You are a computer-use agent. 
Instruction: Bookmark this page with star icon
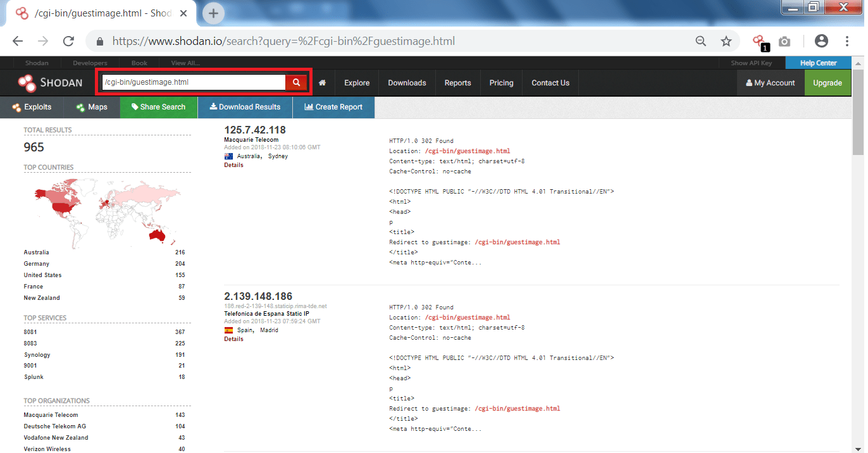coord(726,41)
